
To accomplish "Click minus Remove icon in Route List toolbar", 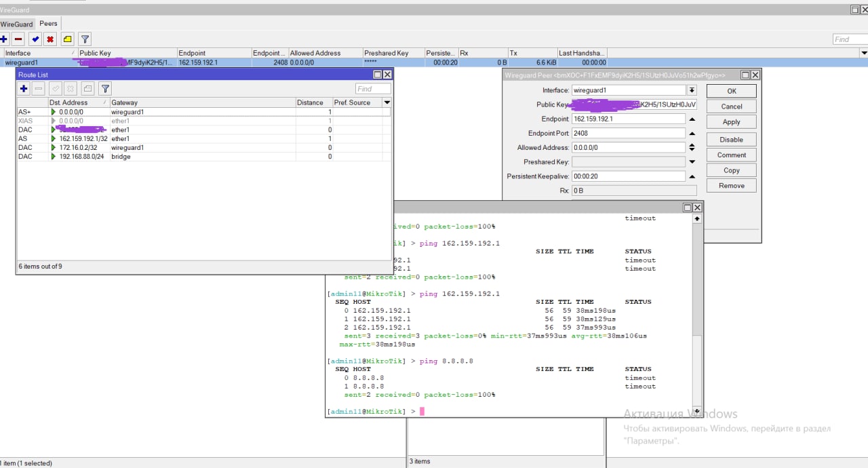I will click(x=39, y=89).
